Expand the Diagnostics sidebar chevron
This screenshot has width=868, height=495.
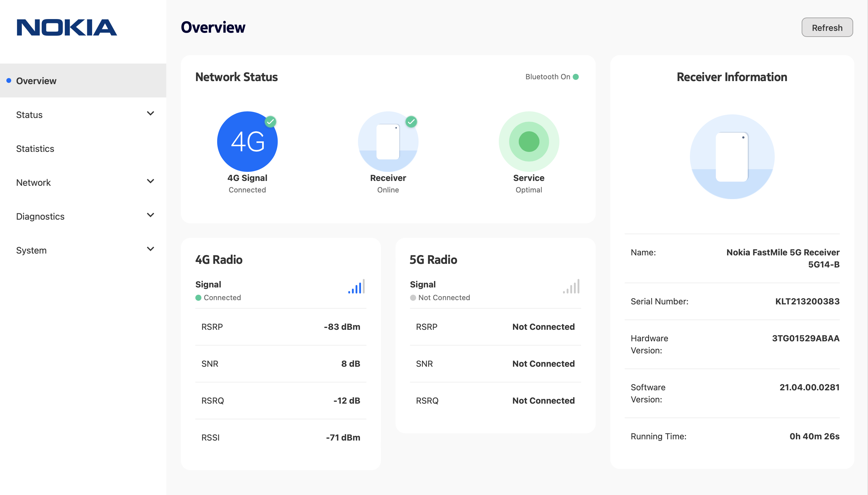click(x=151, y=215)
